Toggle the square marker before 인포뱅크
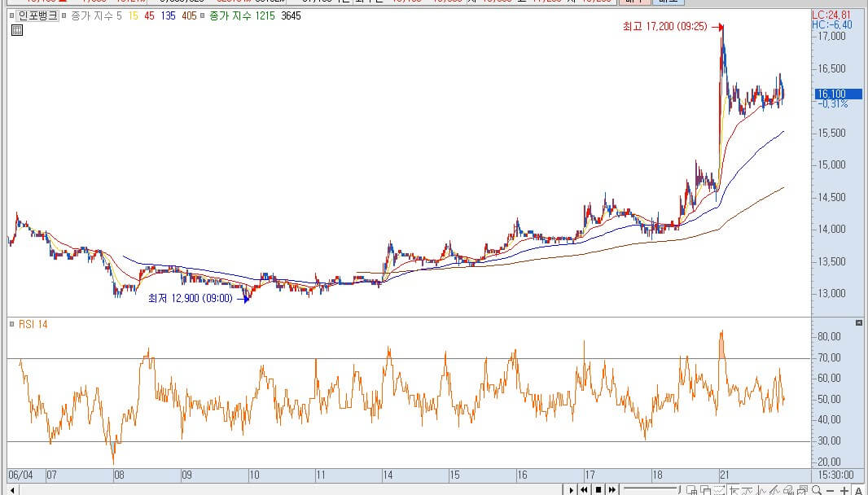Viewport: 868px width, 495px height. coord(11,15)
